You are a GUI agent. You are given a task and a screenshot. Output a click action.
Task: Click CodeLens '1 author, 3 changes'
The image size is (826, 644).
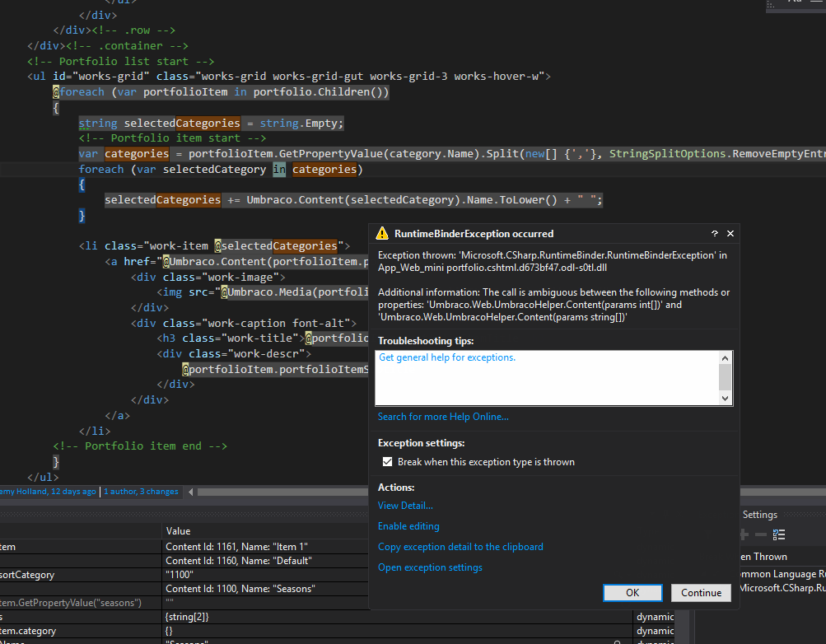pyautogui.click(x=141, y=492)
